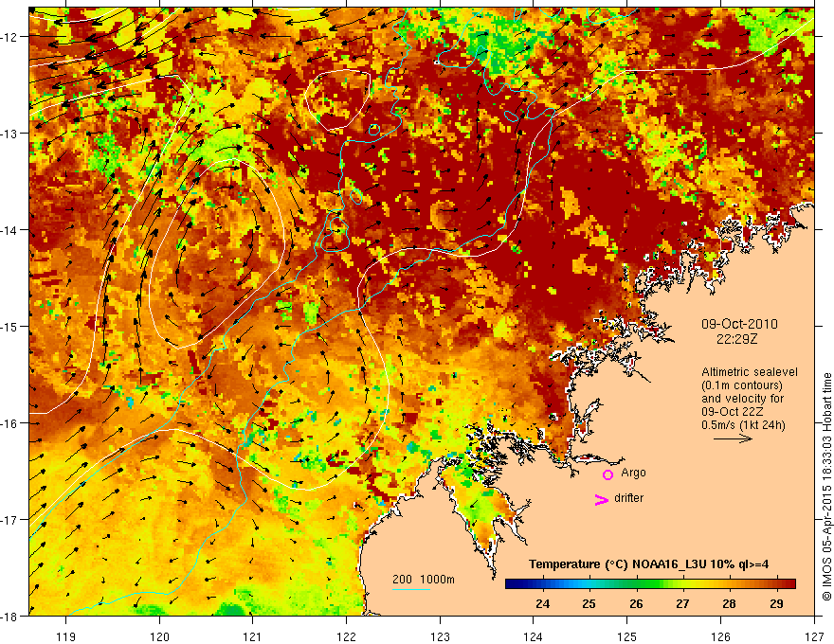Click the 'Altimetric sealevel' legend text
The height and width of the screenshot is (644, 834).
(750, 372)
